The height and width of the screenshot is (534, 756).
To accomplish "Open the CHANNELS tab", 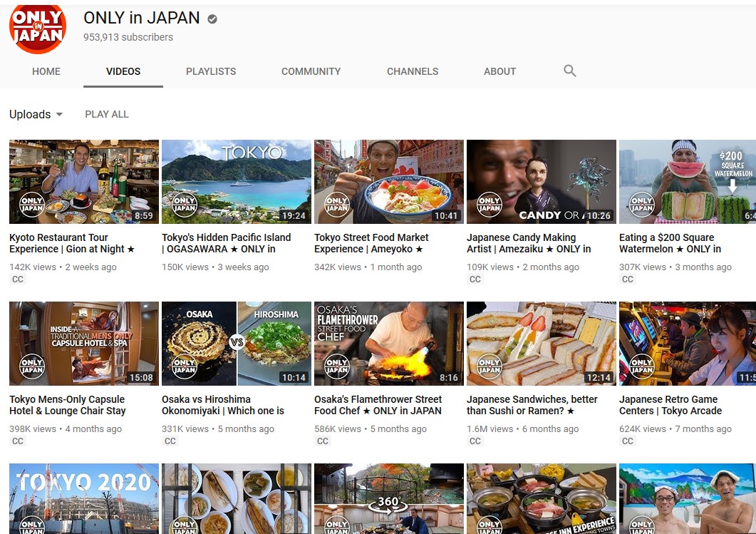I will (413, 71).
